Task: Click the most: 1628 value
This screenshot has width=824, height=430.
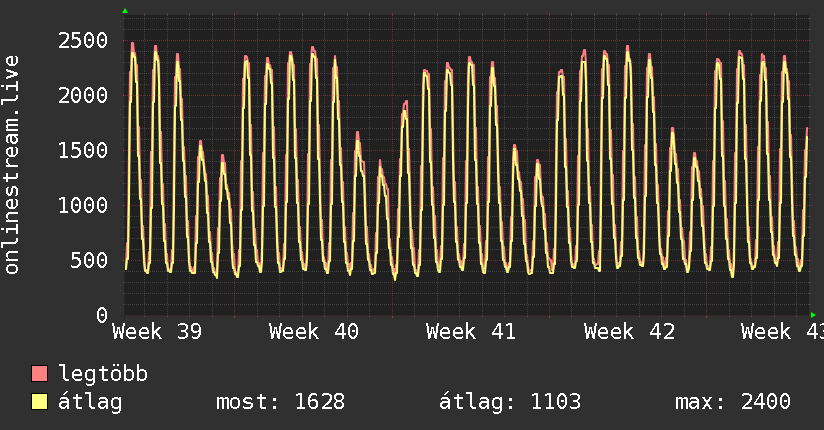Action: 281,402
